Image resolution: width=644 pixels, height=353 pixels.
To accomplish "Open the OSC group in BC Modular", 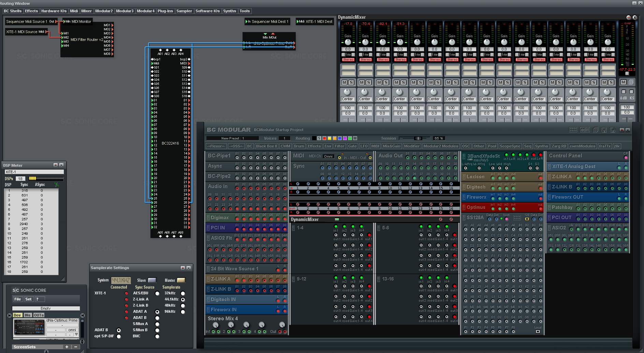I will click(466, 146).
